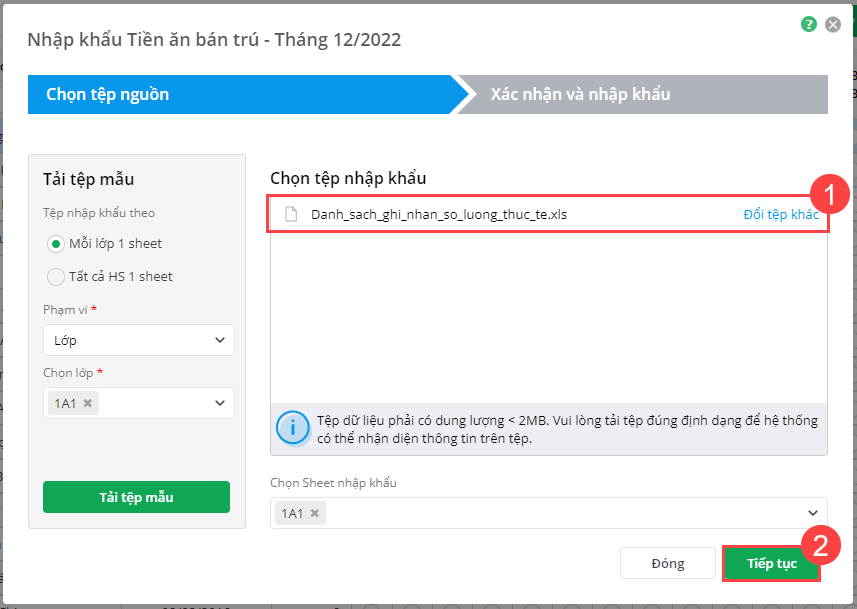Viewport: 857px width, 609px height.
Task: Click the Tiếp tục button
Action: [771, 563]
